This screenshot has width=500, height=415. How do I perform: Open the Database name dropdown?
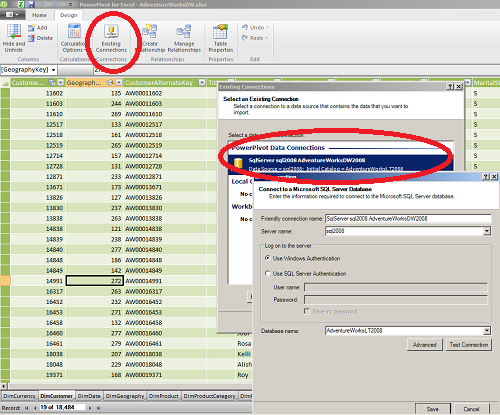pos(487,331)
